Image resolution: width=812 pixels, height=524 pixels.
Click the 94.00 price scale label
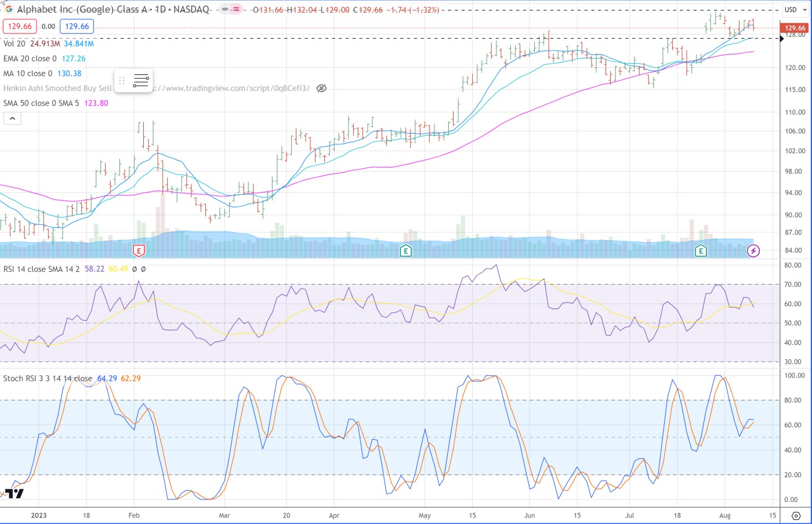pos(794,193)
